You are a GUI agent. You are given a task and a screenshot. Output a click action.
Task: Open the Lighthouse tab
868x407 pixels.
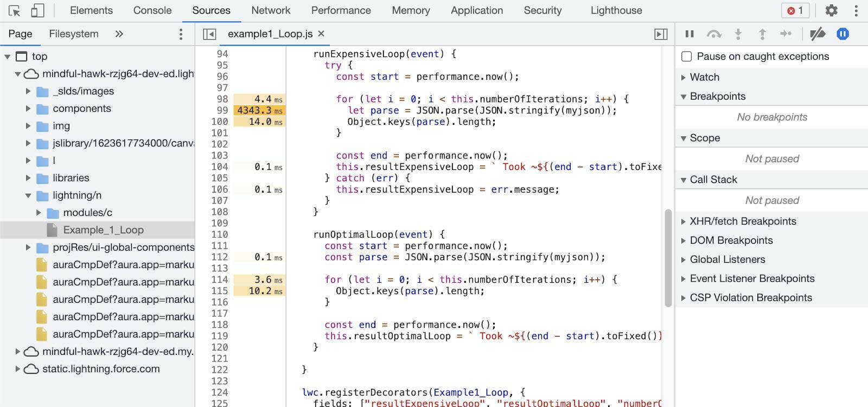pos(616,10)
